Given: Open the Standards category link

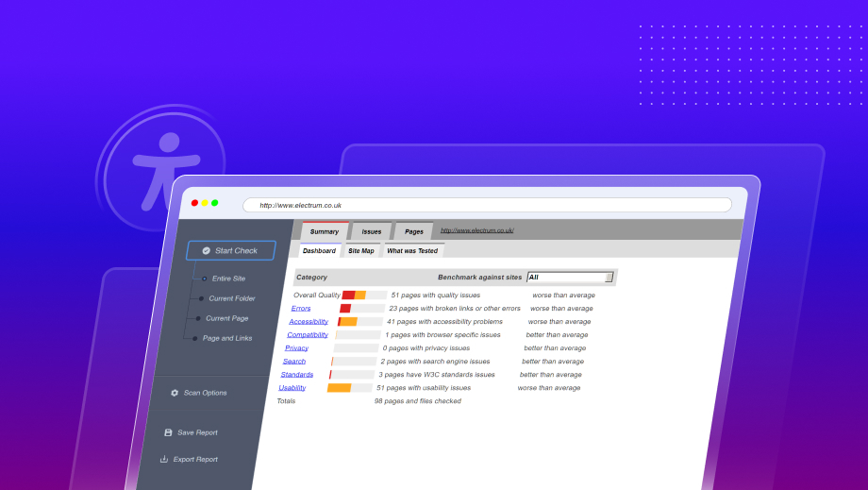Looking at the screenshot, I should (x=296, y=375).
